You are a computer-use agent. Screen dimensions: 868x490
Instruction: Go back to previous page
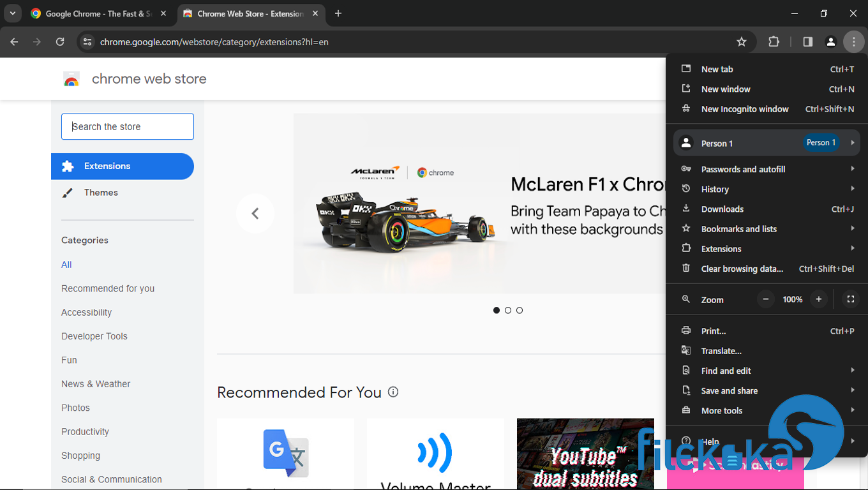pos(15,42)
